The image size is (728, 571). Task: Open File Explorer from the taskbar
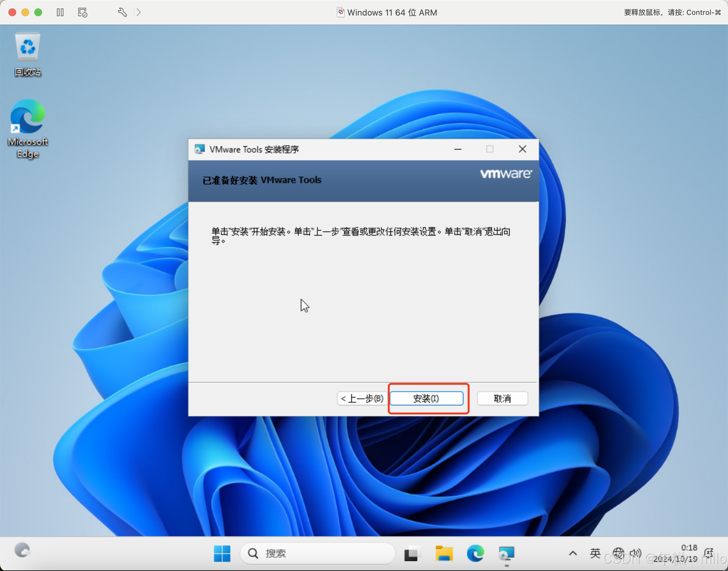point(444,553)
